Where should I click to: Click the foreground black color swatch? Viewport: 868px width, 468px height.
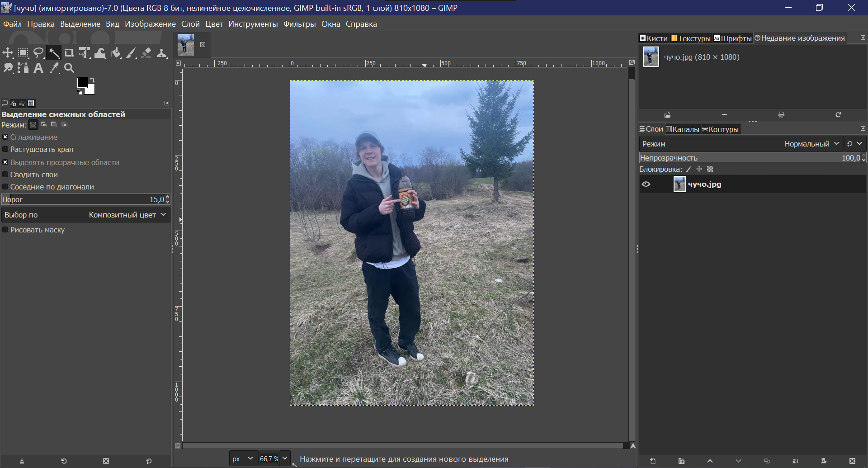pyautogui.click(x=81, y=82)
